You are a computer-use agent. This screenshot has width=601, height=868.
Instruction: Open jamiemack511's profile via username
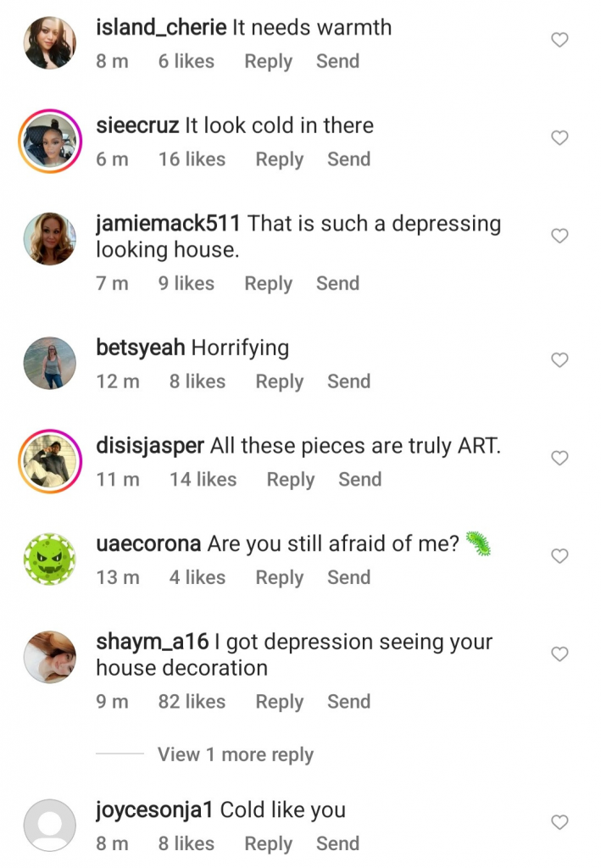pos(168,224)
